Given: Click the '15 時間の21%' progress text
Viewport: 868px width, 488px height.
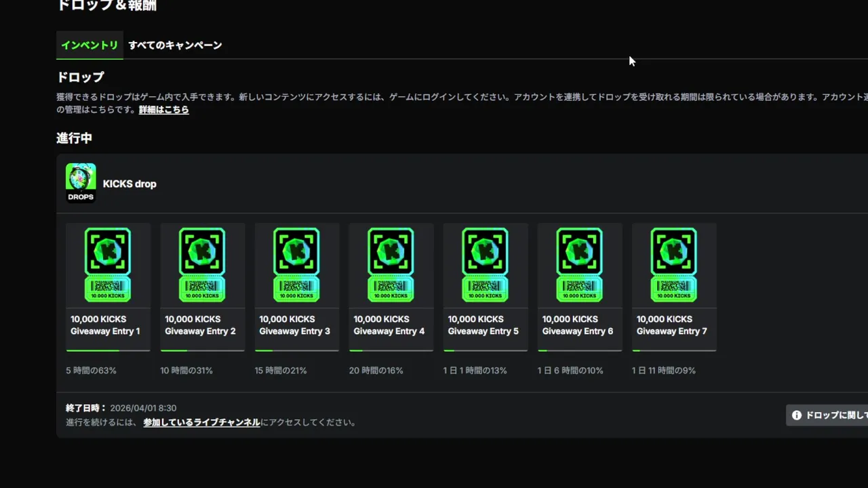Looking at the screenshot, I should pyautogui.click(x=281, y=371).
